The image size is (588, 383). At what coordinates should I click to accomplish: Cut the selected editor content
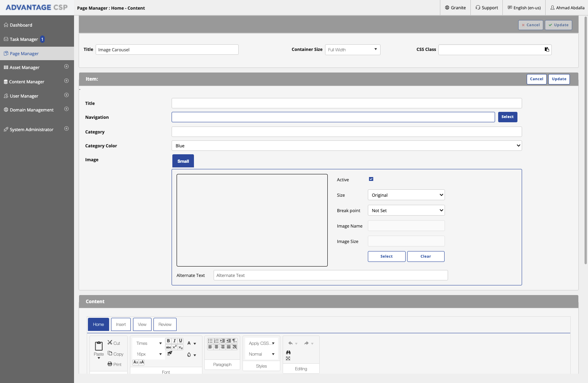tap(114, 343)
